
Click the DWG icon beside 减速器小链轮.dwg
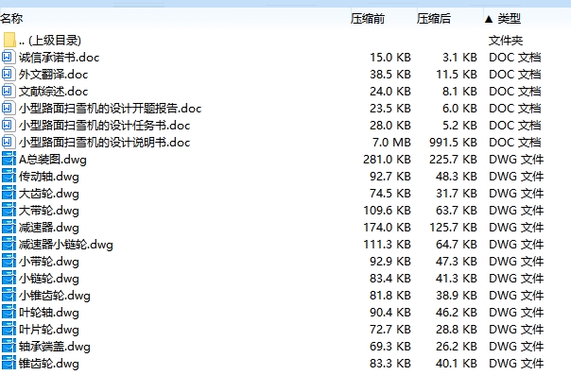click(x=9, y=244)
